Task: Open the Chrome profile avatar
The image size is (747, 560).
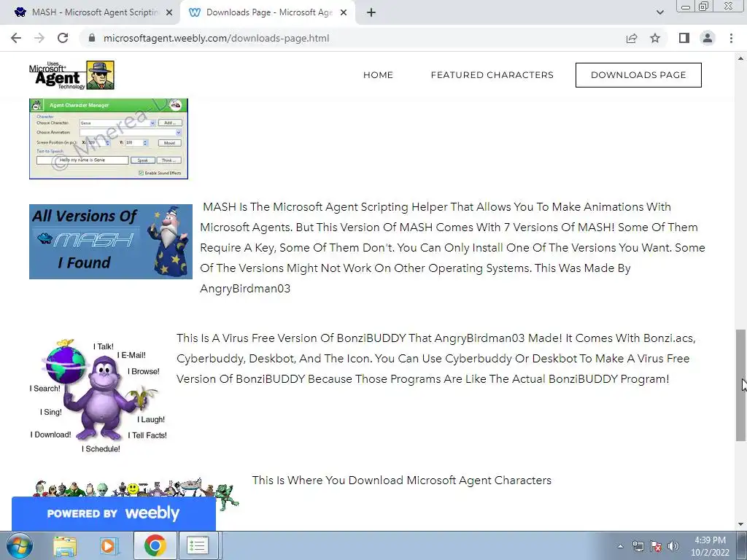Action: click(708, 38)
